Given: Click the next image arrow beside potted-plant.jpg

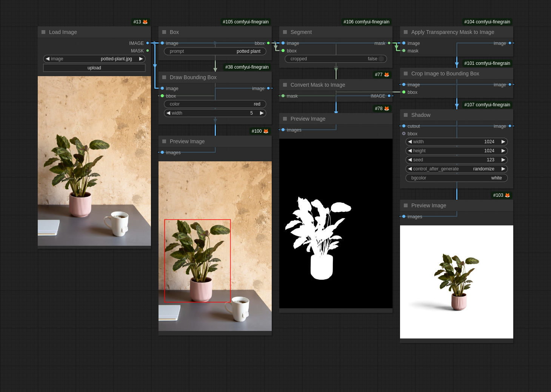Looking at the screenshot, I should [x=141, y=59].
